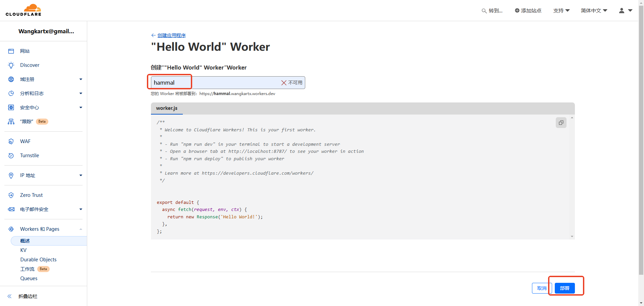Click the double-chevron collapse sidebar icon
Viewport: 644px width, 306px height.
pyautogui.click(x=10, y=296)
